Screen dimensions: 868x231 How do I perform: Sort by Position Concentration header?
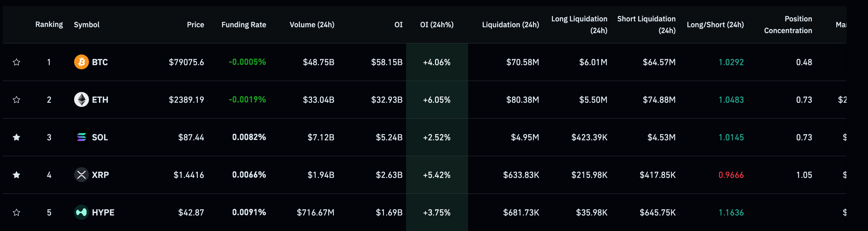coord(788,25)
